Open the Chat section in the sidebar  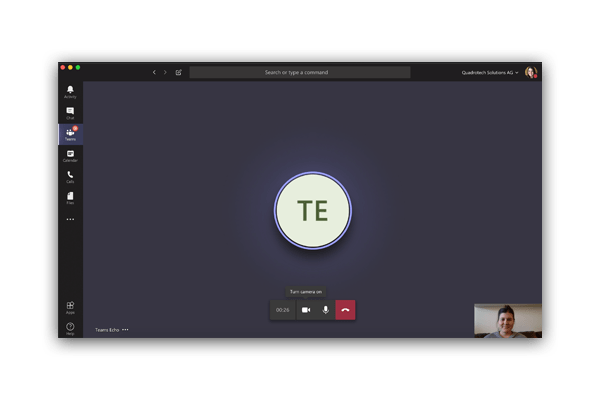[70, 113]
